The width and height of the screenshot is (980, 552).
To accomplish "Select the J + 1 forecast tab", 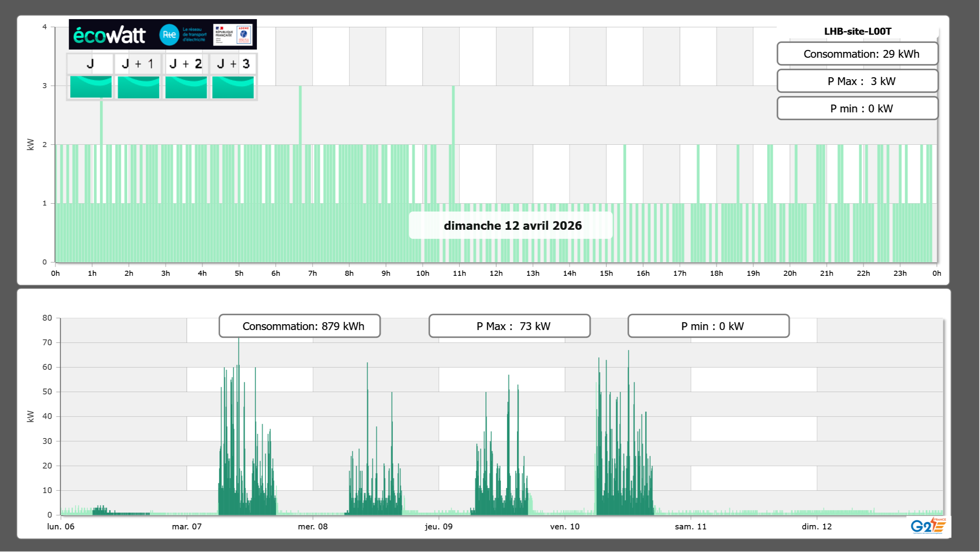I will click(x=138, y=64).
